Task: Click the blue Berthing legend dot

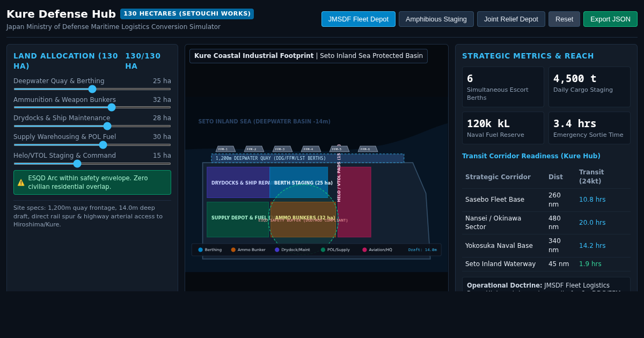Action: 201,249
